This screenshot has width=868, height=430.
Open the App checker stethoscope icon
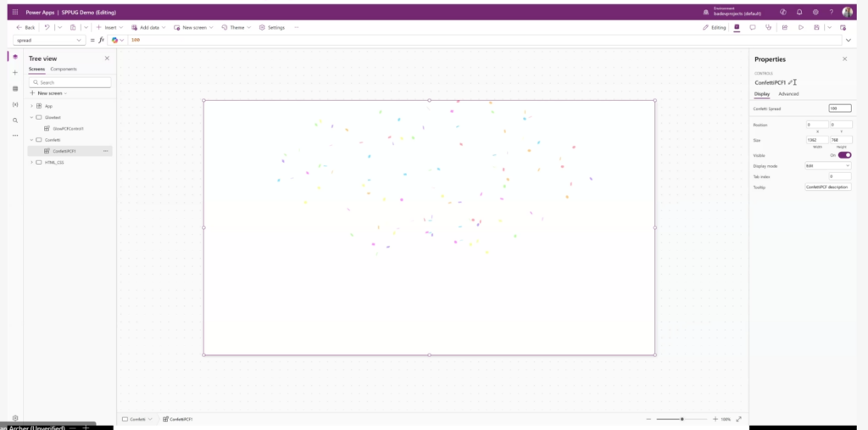(768, 27)
